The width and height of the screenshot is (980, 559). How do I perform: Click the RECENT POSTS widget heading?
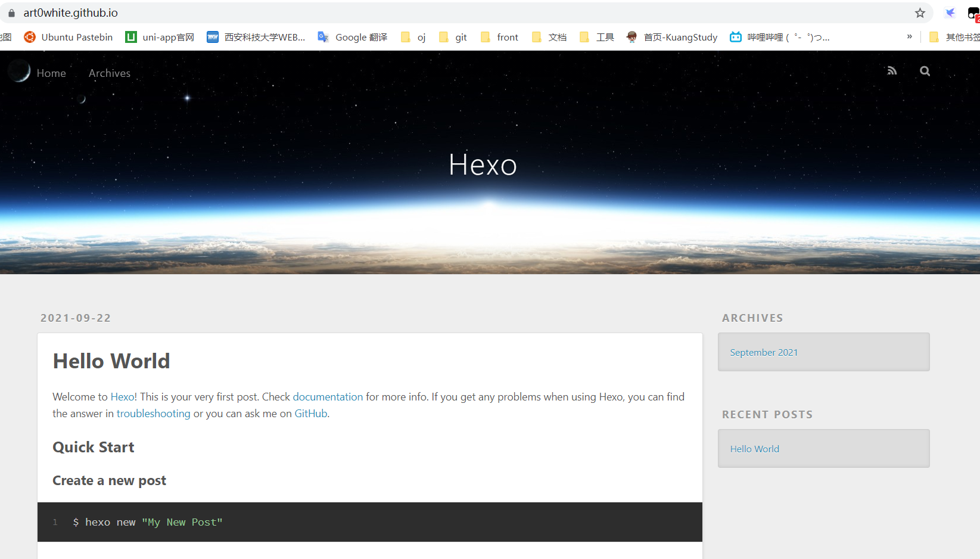(x=767, y=415)
